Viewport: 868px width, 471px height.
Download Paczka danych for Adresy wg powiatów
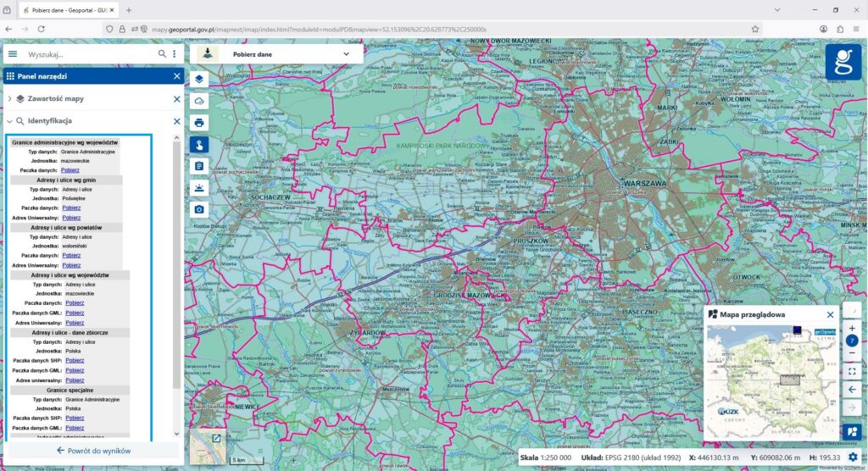71,256
